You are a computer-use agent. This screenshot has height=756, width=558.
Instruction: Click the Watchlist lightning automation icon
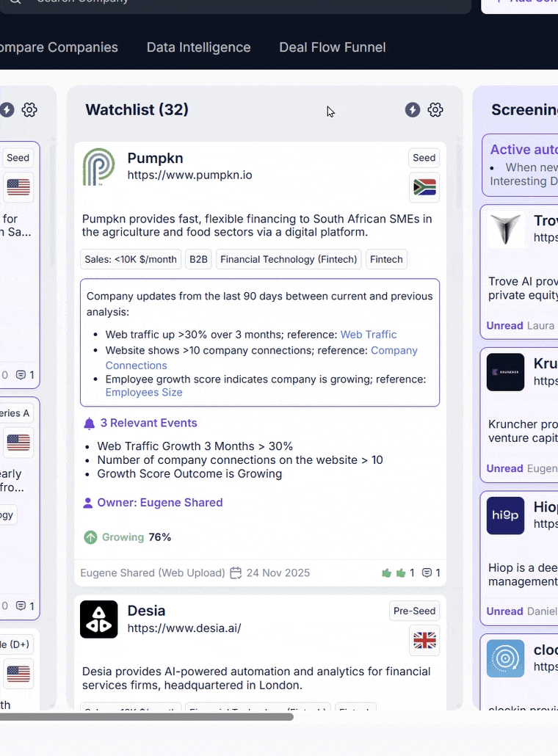pos(413,110)
